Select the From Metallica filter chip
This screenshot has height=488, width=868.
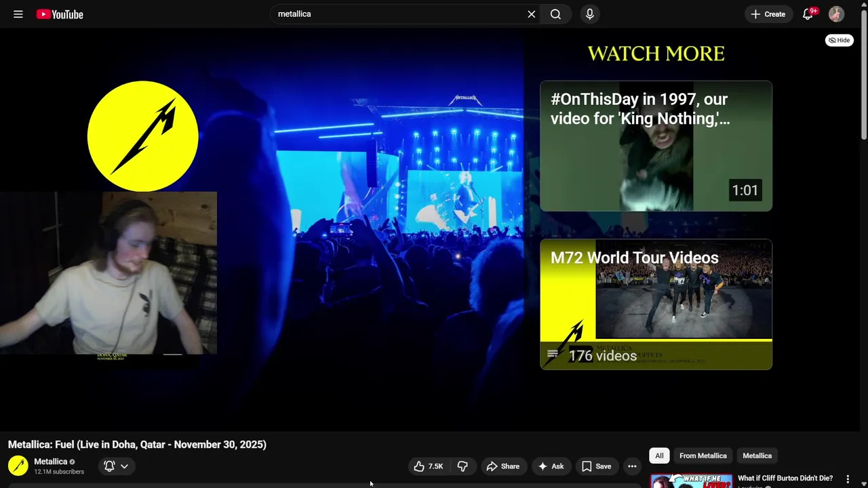point(703,455)
